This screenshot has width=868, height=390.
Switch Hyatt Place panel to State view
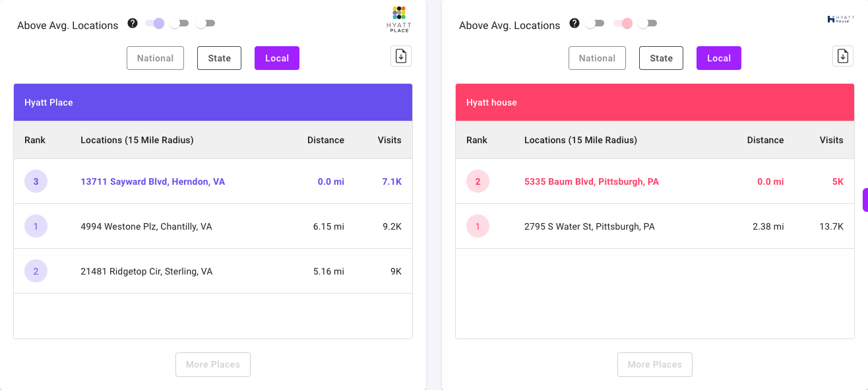[219, 58]
